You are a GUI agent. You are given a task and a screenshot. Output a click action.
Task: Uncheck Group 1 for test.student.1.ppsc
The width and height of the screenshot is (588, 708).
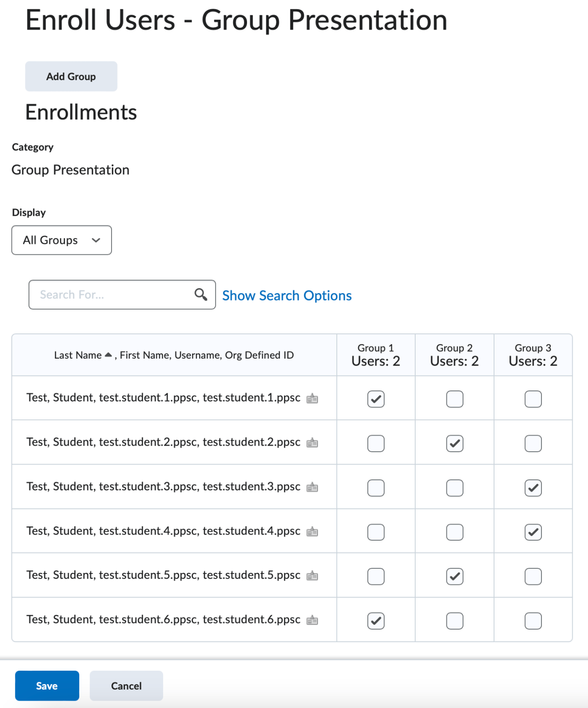coord(376,399)
